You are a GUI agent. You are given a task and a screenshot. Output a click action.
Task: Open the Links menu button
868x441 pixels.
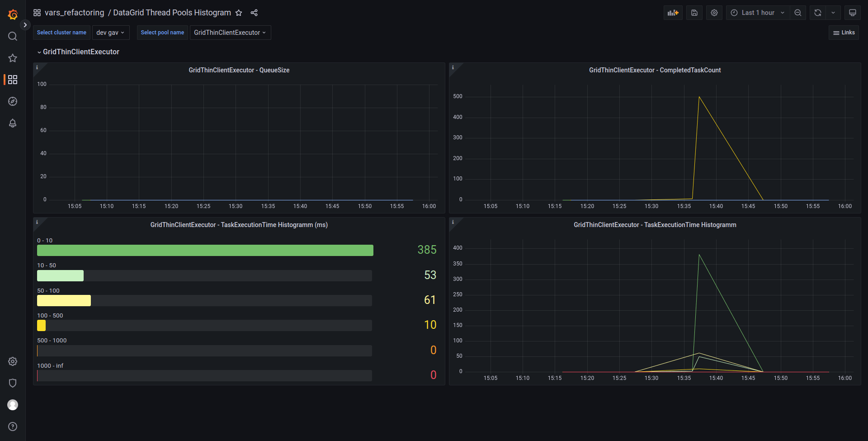click(844, 33)
